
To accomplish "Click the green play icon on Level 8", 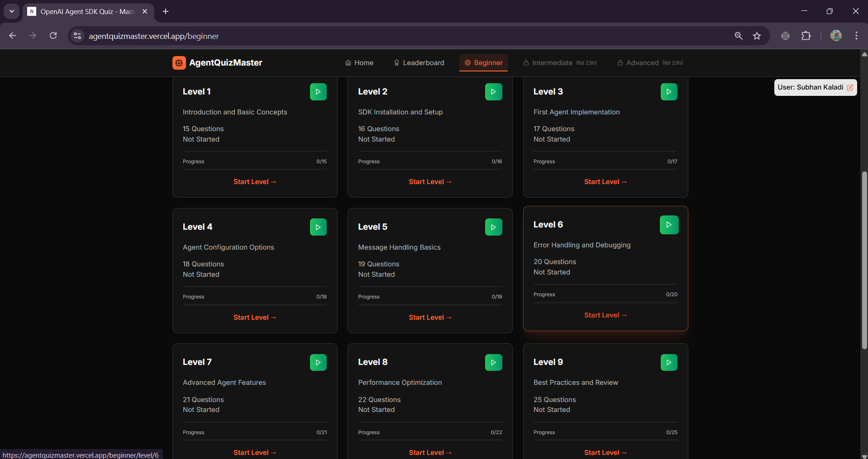I will pos(493,362).
